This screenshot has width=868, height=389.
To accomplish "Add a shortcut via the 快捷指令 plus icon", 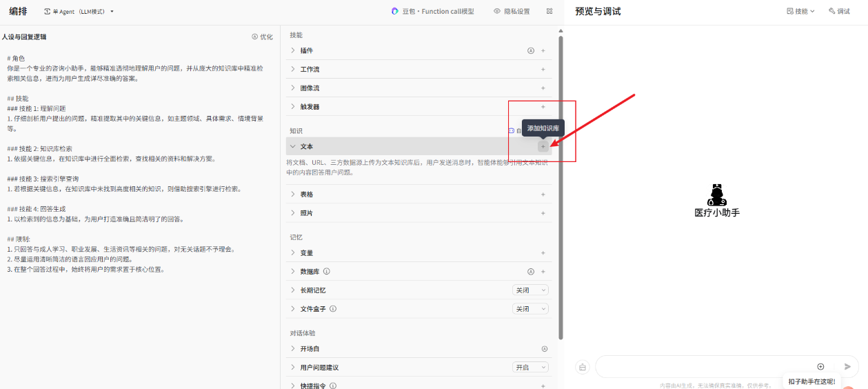I will (543, 386).
